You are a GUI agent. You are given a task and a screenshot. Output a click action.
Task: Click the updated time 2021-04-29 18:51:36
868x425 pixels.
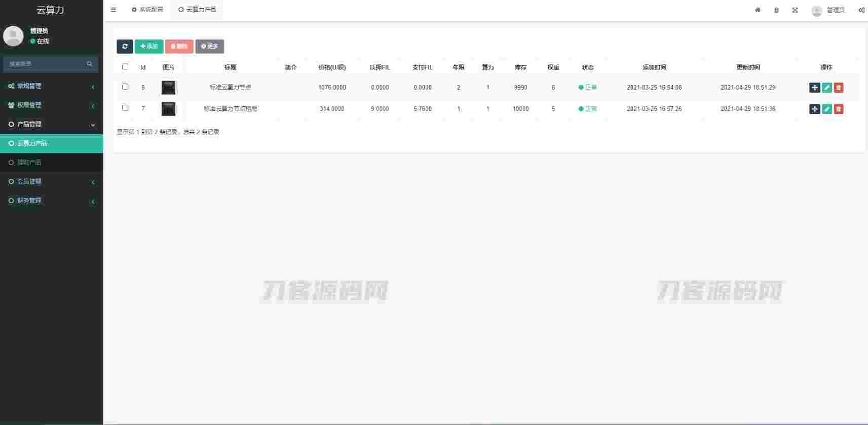748,109
